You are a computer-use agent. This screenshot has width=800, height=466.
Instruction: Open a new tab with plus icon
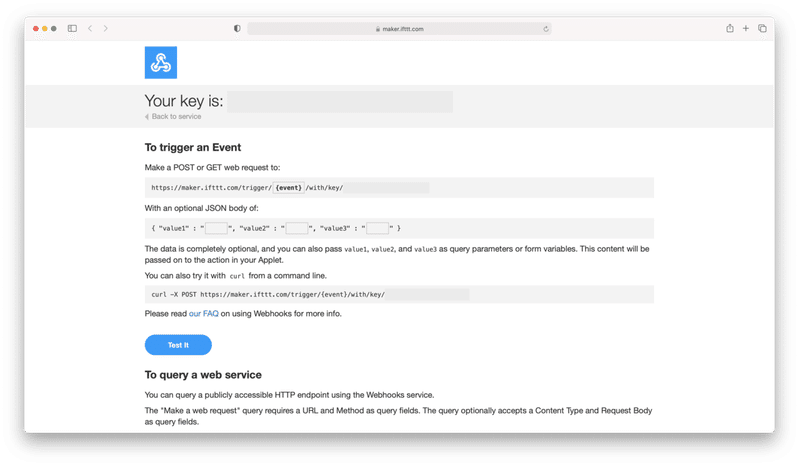pos(746,29)
